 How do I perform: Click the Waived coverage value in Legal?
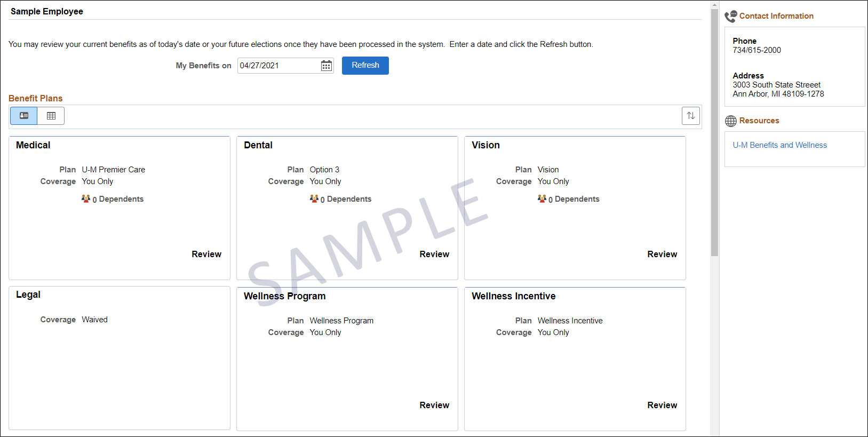click(94, 320)
